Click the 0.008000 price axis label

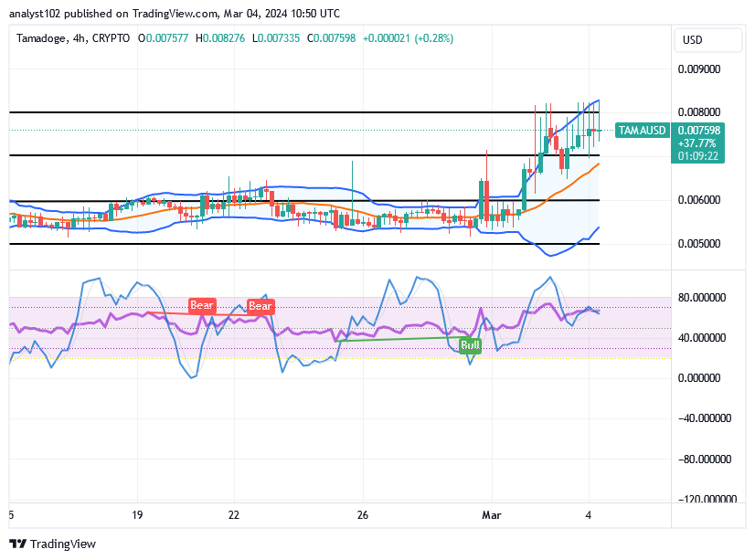(699, 112)
